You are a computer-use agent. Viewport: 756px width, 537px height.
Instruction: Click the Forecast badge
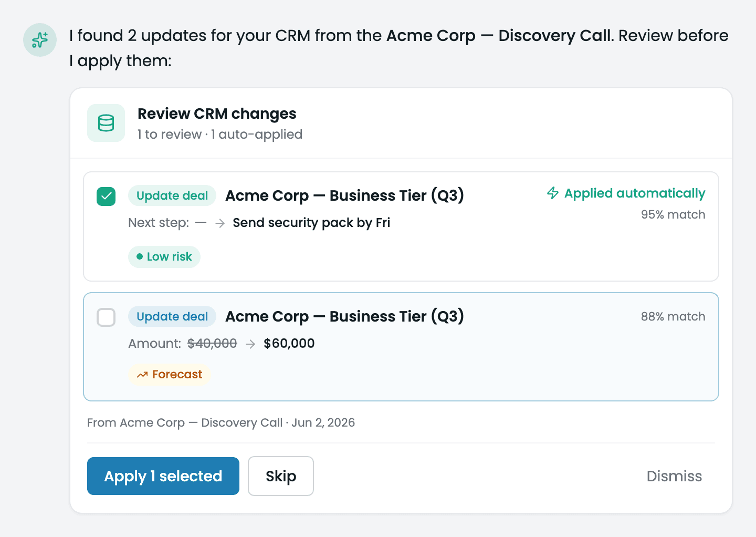coord(170,375)
